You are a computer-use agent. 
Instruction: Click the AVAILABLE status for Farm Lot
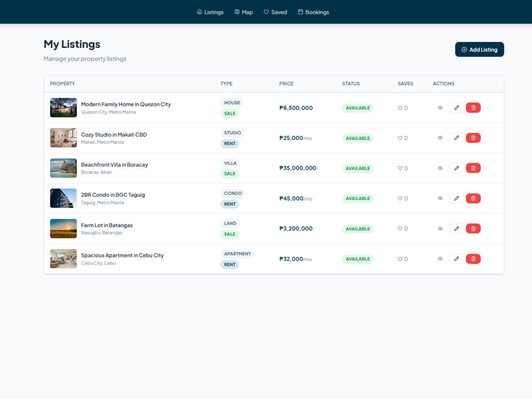[358, 229]
